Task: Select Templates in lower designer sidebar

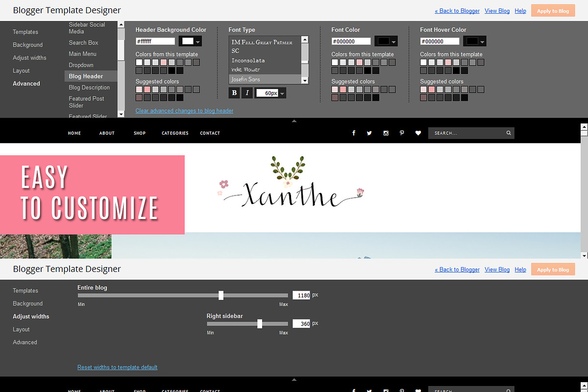Action: coord(25,291)
